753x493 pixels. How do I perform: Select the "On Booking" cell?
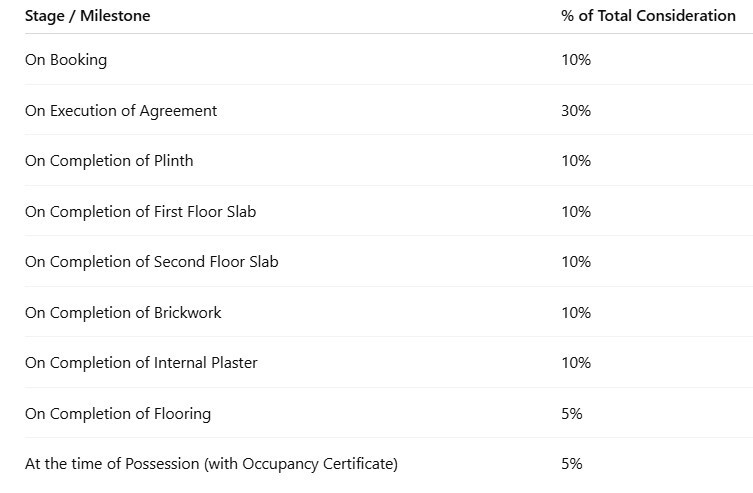click(66, 60)
